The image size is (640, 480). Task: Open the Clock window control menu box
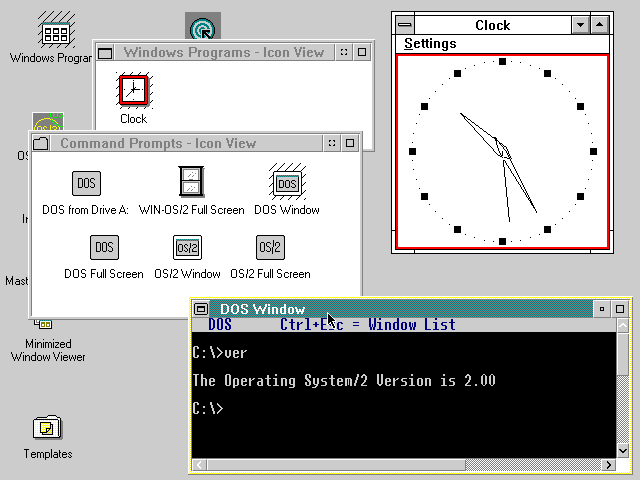coord(405,25)
